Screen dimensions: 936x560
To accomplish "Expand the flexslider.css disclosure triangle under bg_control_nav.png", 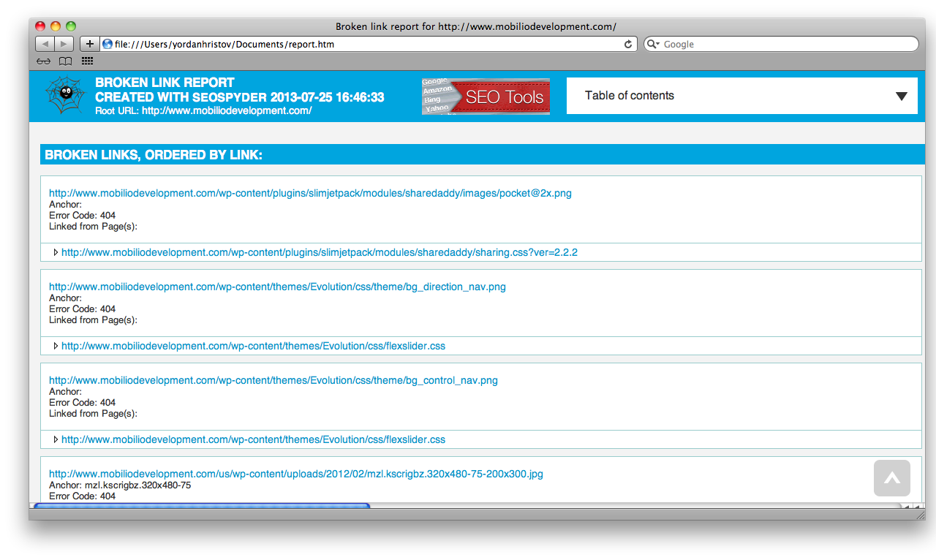I will tap(56, 439).
